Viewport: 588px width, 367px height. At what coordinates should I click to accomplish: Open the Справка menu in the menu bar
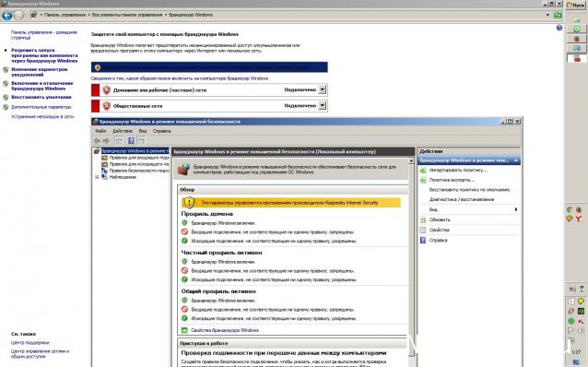[x=161, y=131]
